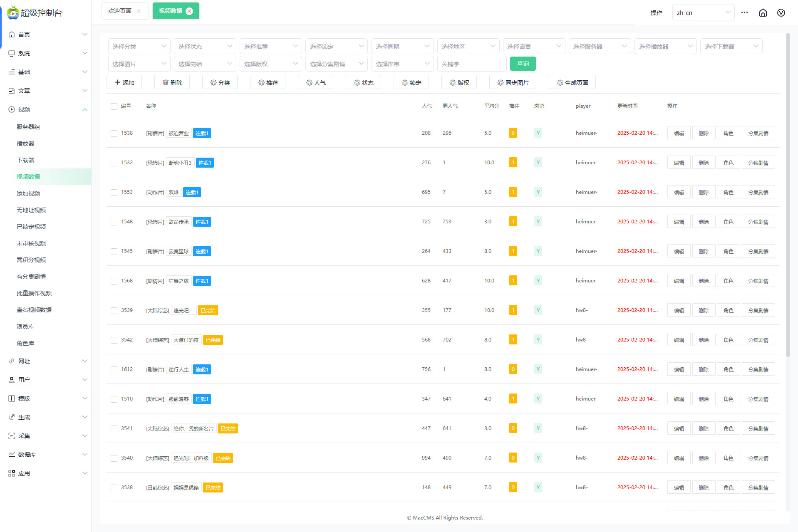Click the gear icon Sync Images button
Screen dimensions: 798x532
click(513, 82)
